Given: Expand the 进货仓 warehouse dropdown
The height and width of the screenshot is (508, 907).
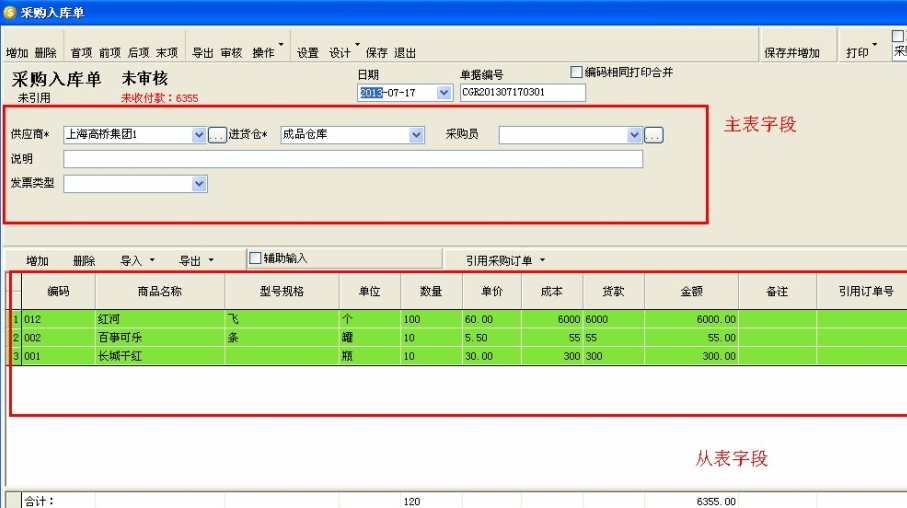Looking at the screenshot, I should [417, 135].
